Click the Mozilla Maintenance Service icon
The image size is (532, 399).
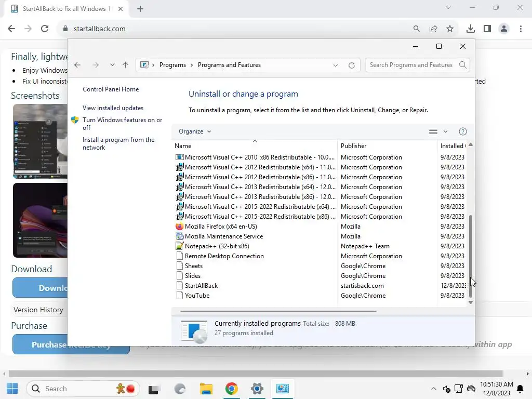point(179,236)
